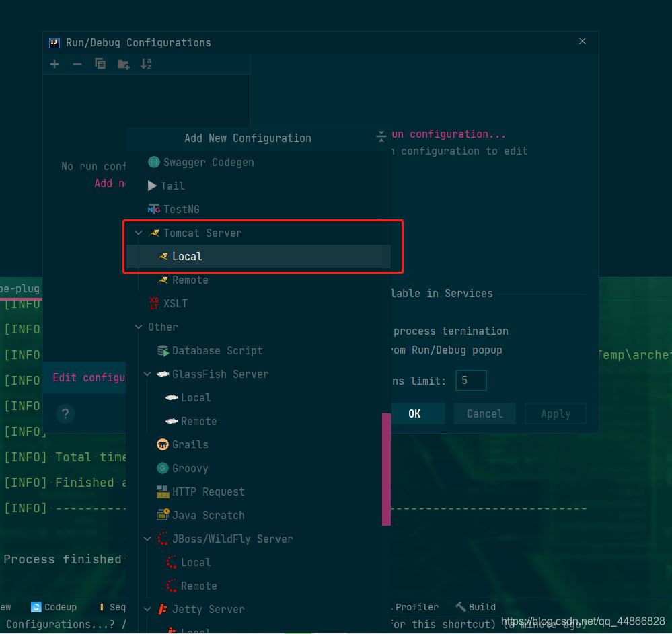This screenshot has height=634, width=672.
Task: Click the pink Add new link in left panel
Action: coord(110,184)
